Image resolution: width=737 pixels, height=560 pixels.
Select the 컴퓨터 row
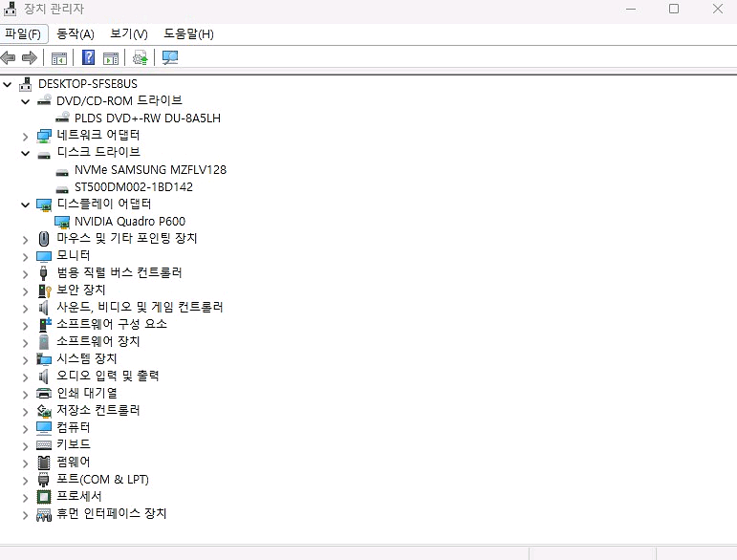(74, 427)
